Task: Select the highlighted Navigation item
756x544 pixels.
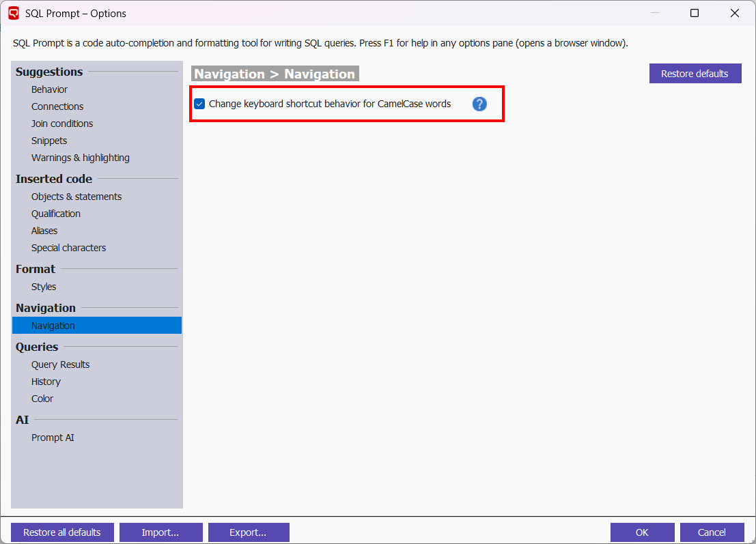Action: point(97,326)
